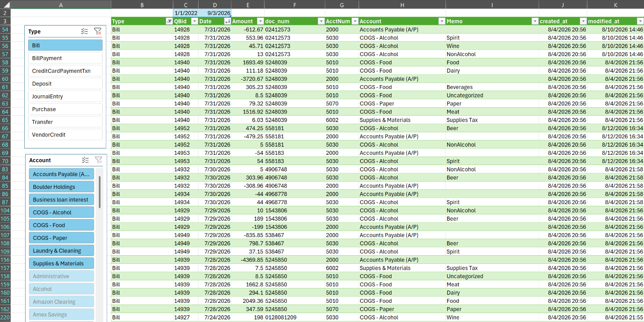
Task: Open Amount column filter dropdown
Action: [260, 21]
